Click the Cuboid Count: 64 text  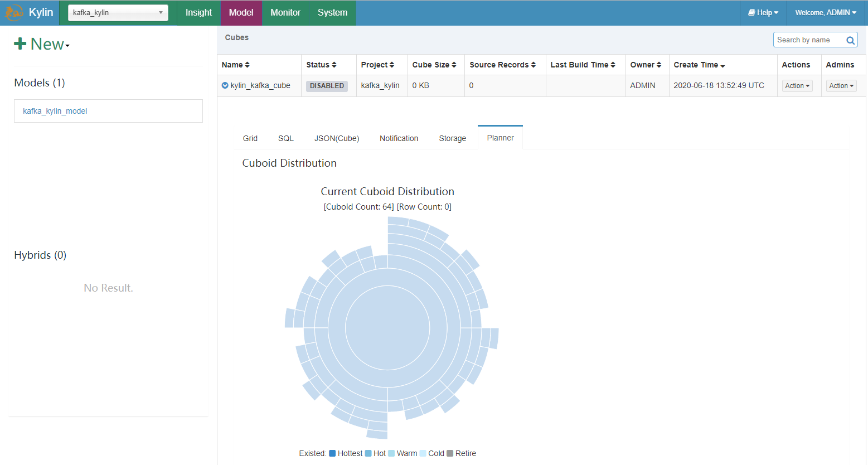(358, 207)
